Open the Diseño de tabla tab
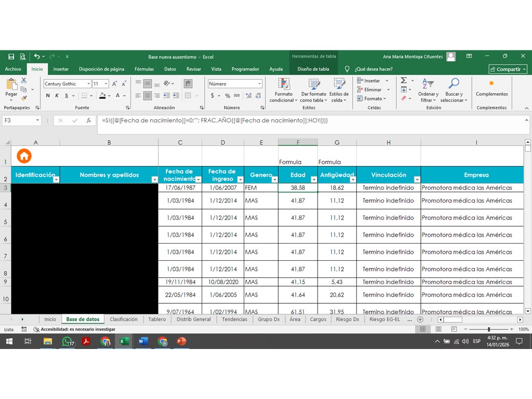Image resolution: width=532 pixels, height=399 pixels. pos(313,69)
